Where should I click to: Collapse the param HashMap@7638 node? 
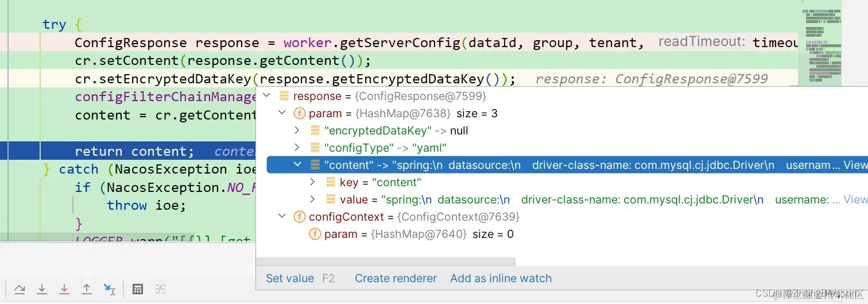click(282, 113)
